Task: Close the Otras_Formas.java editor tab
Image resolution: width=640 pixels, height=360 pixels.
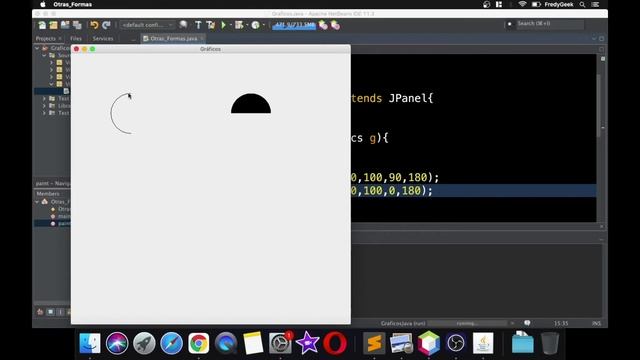Action: (202, 38)
